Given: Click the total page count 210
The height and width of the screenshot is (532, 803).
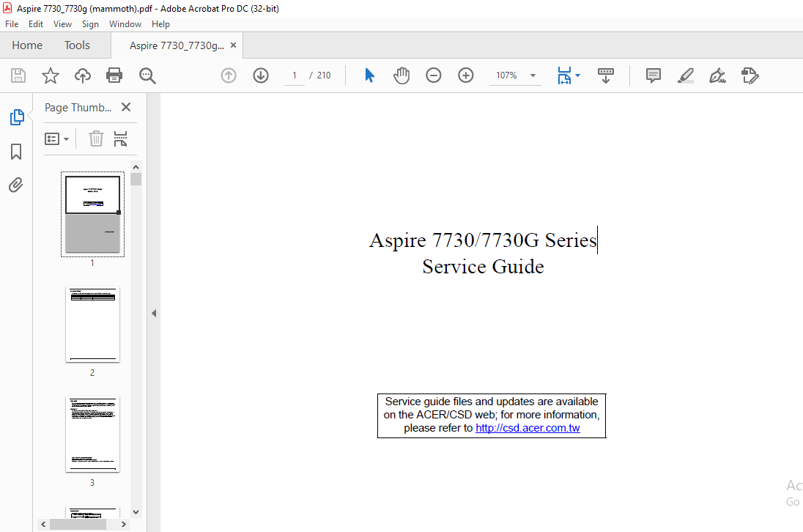Looking at the screenshot, I should point(324,75).
